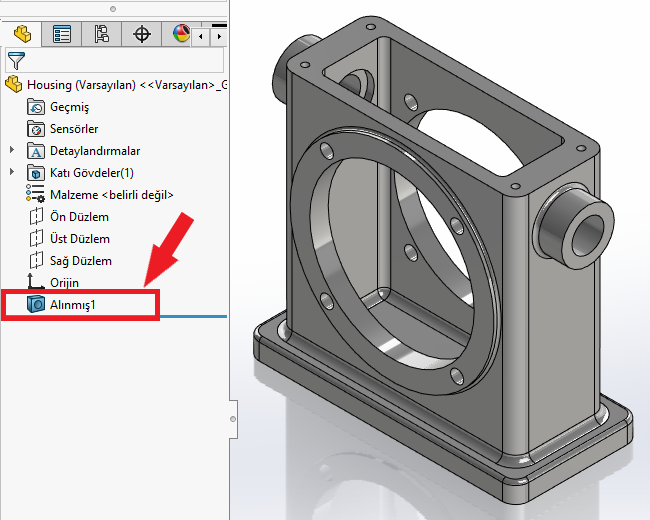Open the DisplayManager color sphere tab

point(180,34)
